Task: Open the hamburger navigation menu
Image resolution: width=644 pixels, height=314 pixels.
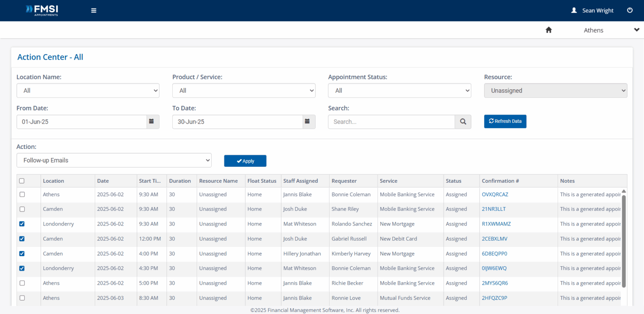Action: click(93, 10)
